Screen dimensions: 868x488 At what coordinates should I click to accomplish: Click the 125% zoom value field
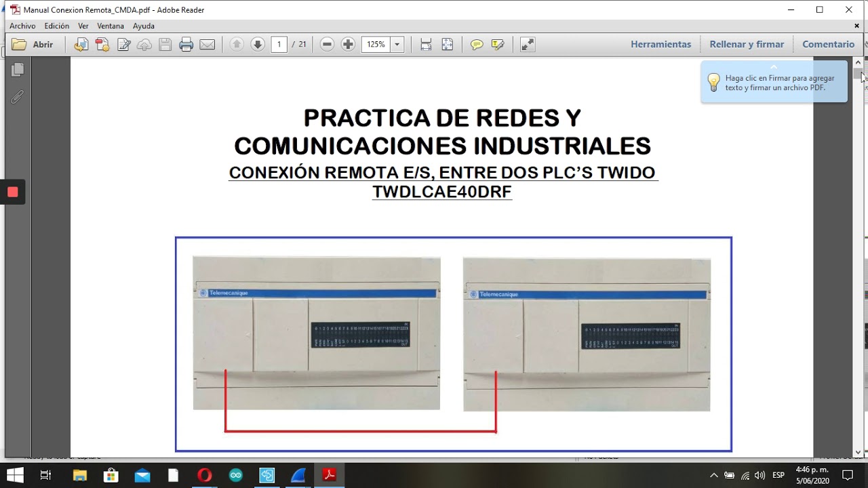[x=376, y=45]
